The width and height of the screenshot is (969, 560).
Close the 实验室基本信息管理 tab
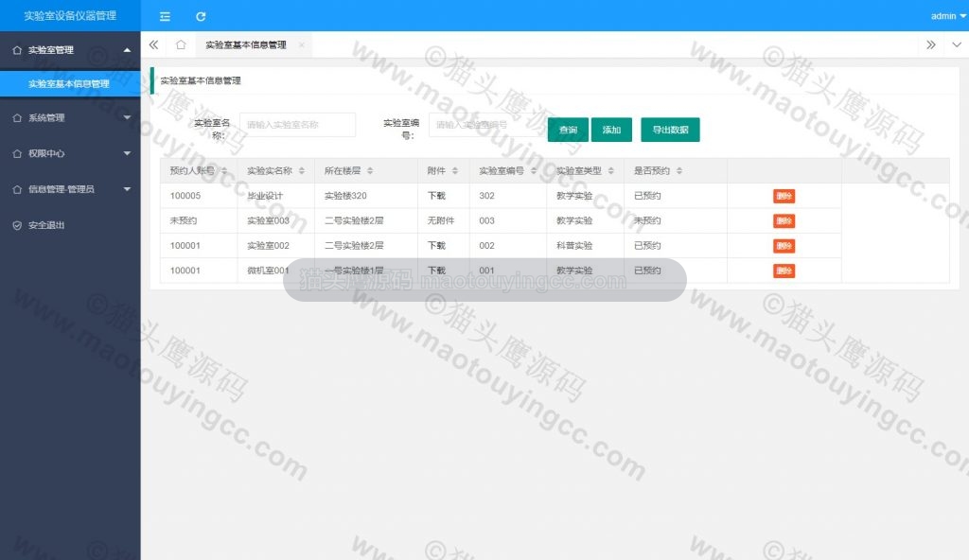coord(302,45)
